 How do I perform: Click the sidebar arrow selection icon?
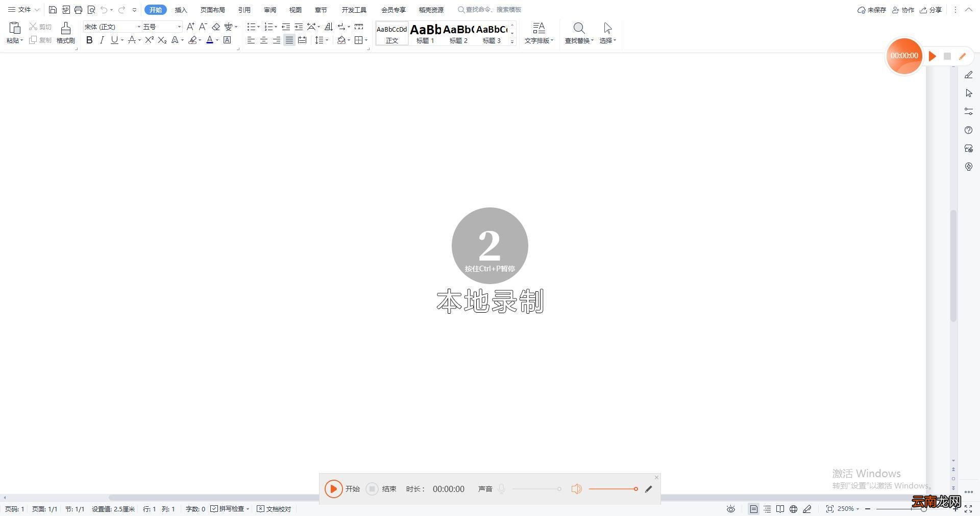click(969, 93)
